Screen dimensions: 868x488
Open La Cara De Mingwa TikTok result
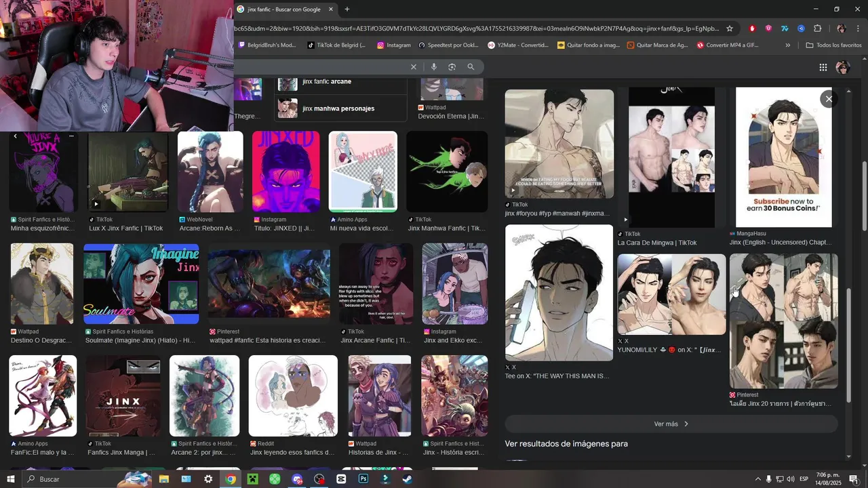pos(671,157)
